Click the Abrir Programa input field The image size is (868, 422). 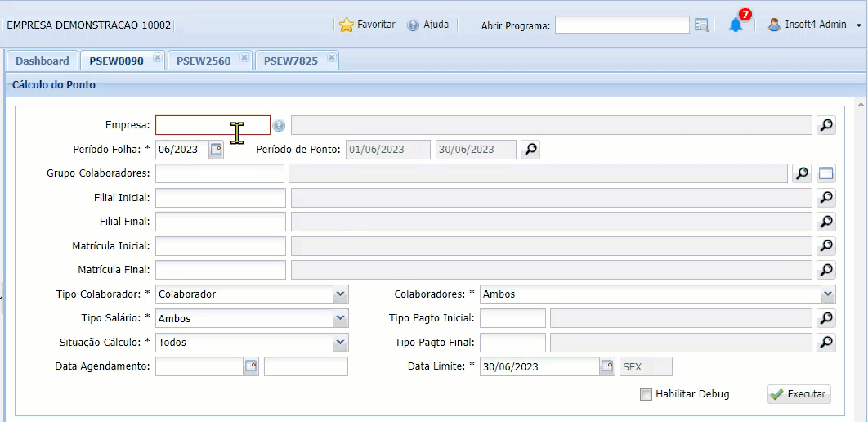pos(621,25)
